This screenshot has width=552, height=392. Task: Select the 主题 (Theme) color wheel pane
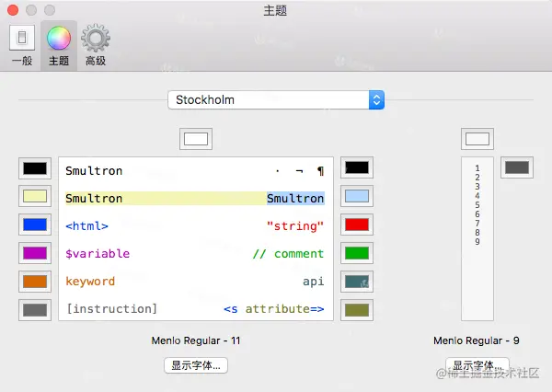[x=59, y=46]
